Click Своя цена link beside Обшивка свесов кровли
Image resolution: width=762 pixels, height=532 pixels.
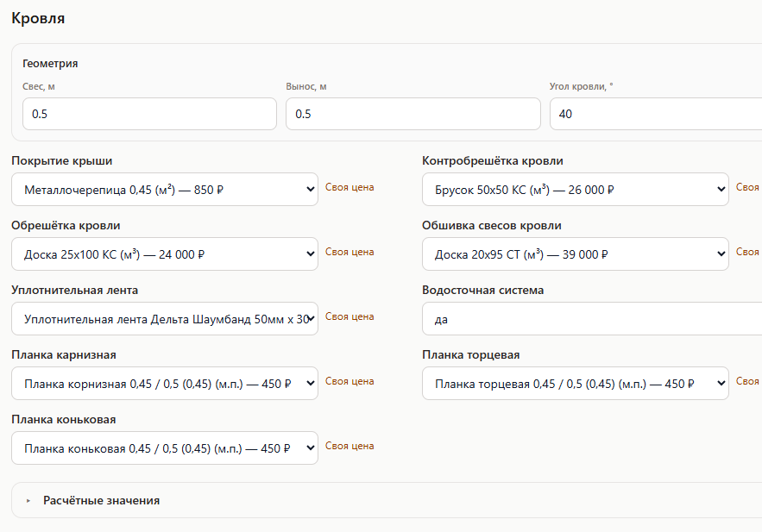(x=748, y=252)
